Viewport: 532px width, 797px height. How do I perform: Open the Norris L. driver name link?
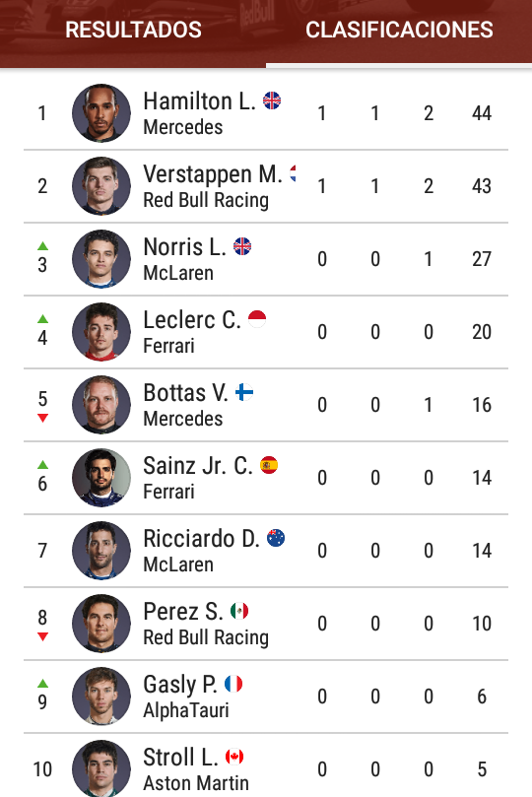tap(184, 247)
